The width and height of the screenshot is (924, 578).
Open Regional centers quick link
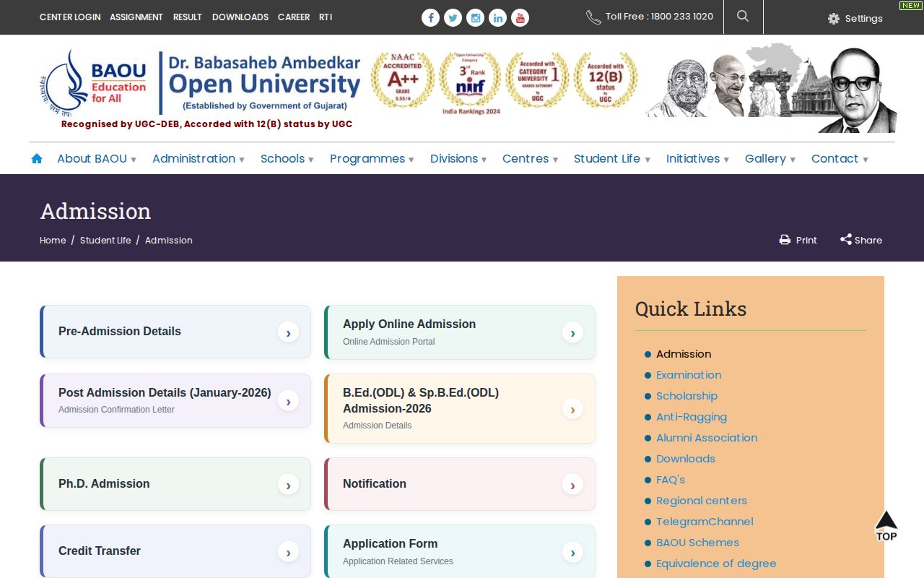[x=702, y=501]
